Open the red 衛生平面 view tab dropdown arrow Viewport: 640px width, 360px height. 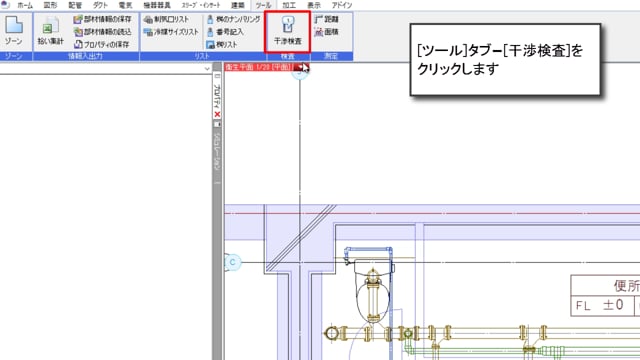coord(301,67)
